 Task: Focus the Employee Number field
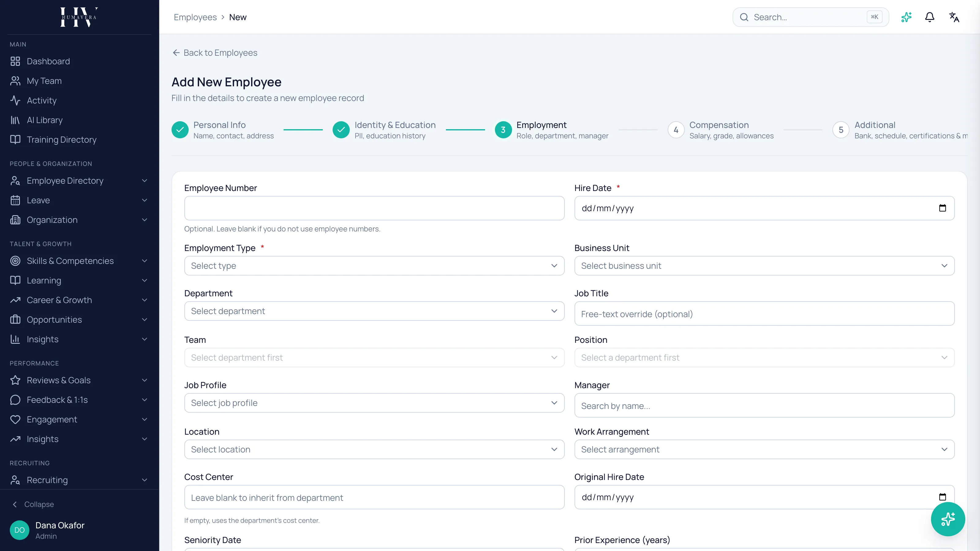[374, 208]
